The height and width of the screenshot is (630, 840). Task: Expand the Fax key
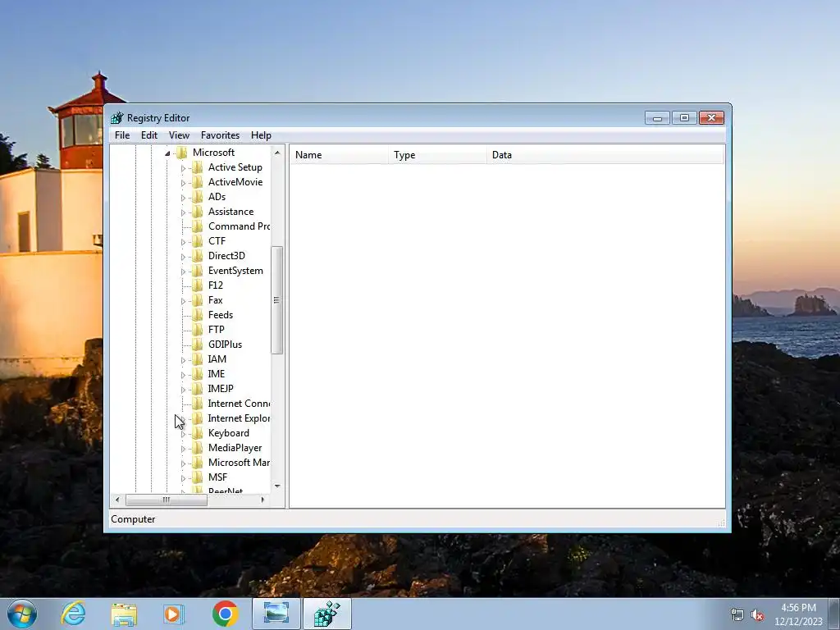[183, 301]
